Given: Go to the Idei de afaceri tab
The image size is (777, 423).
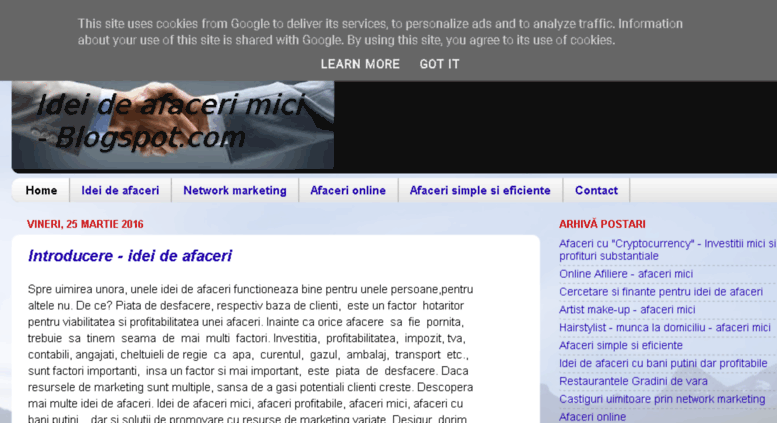Looking at the screenshot, I should [x=120, y=190].
